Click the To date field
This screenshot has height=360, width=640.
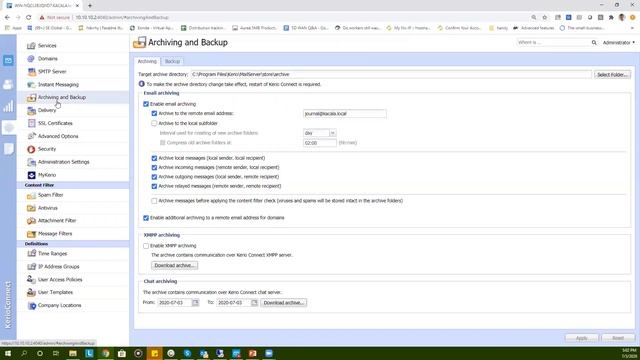234,303
